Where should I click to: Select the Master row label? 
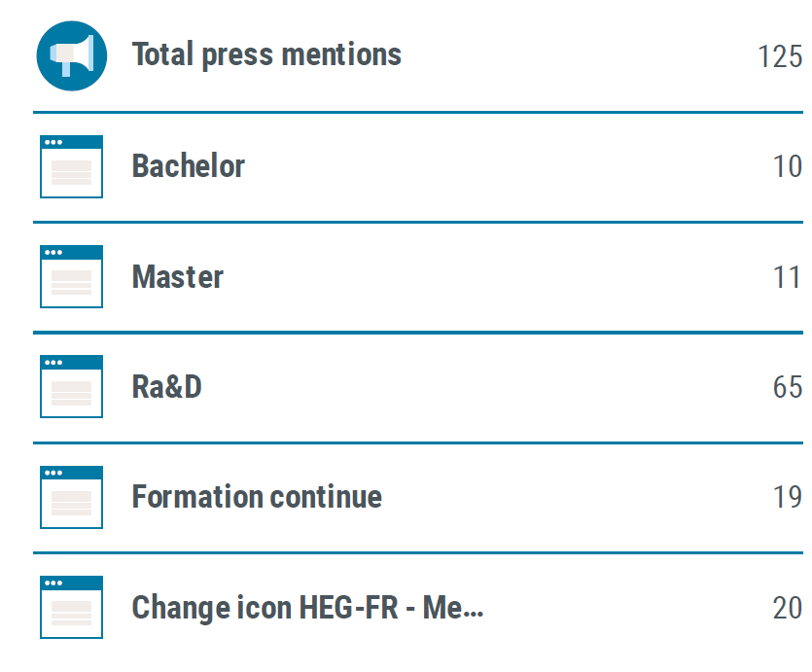pyautogui.click(x=178, y=276)
